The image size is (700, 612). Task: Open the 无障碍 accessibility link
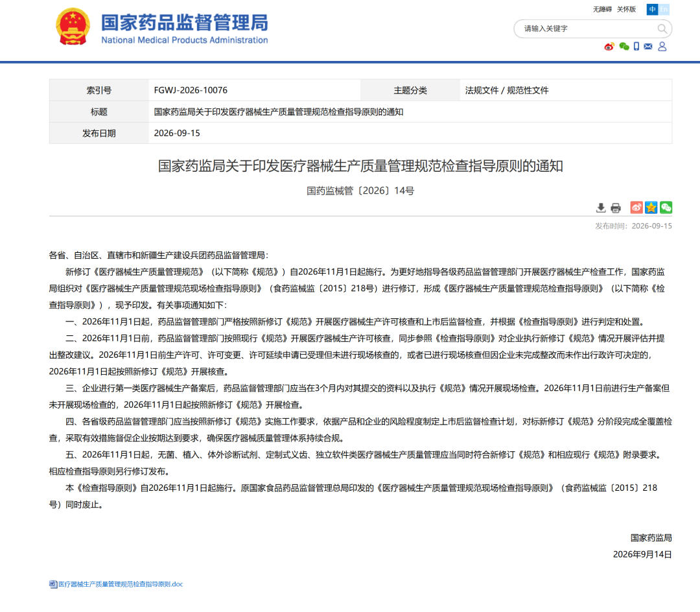(601, 9)
